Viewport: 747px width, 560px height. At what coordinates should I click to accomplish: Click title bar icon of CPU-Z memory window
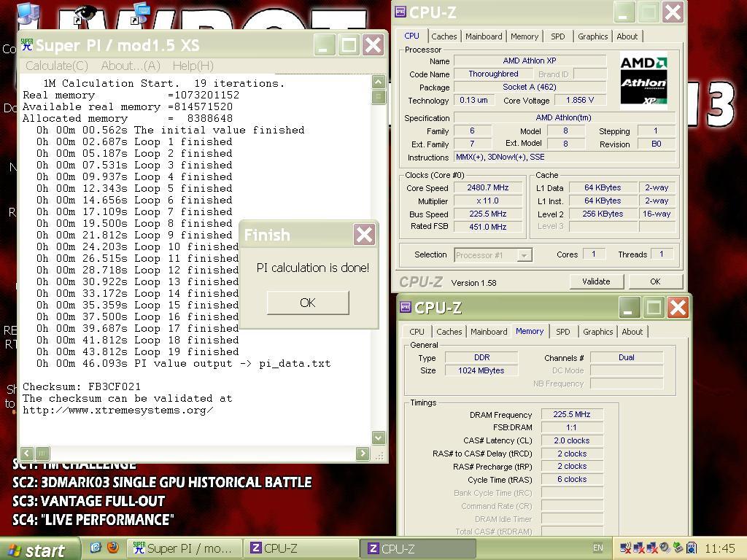[x=406, y=308]
